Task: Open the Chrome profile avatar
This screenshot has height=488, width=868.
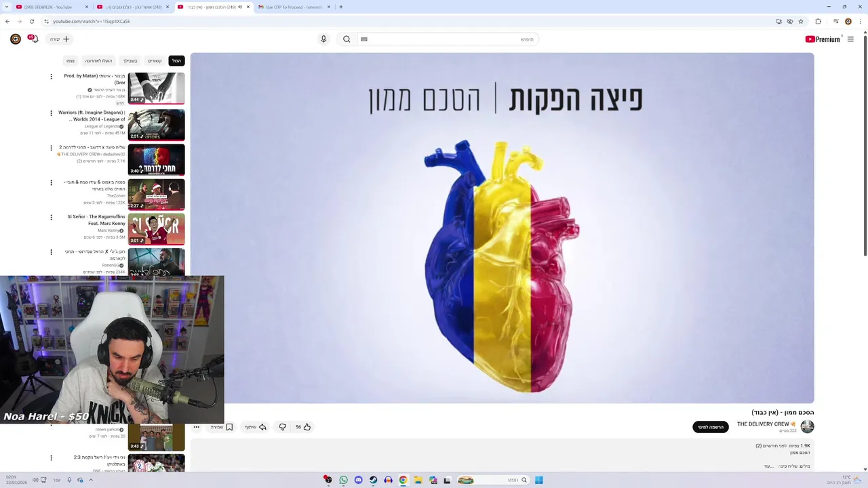Action: click(848, 21)
